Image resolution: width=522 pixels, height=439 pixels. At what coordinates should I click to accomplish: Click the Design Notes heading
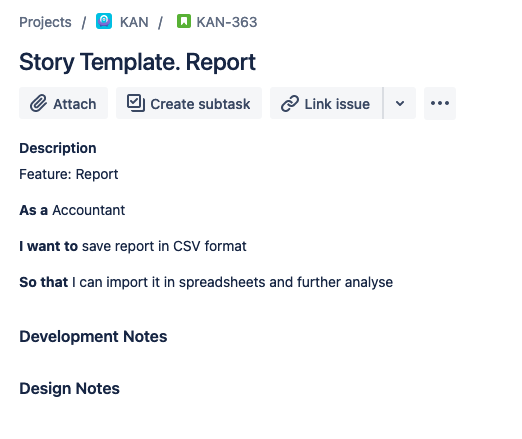coord(69,388)
